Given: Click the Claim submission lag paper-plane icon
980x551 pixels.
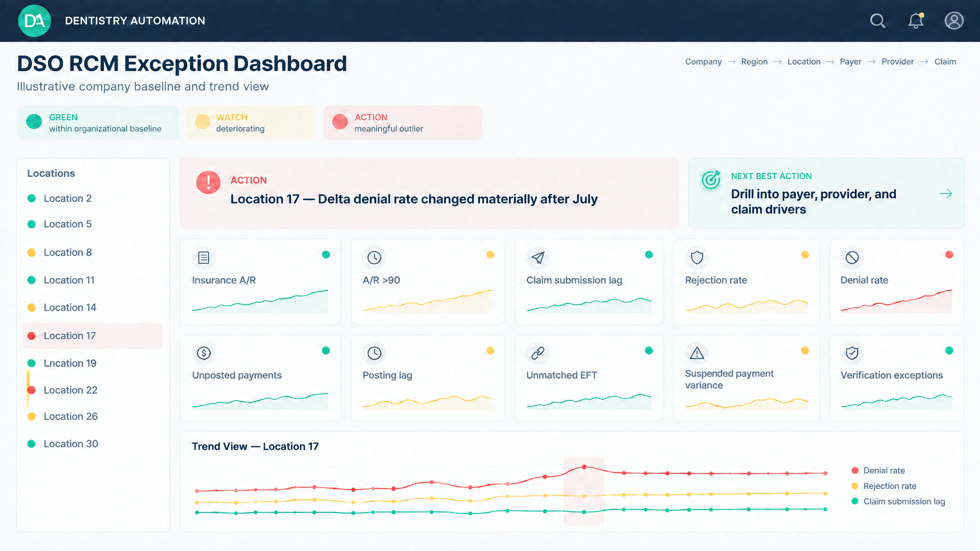Looking at the screenshot, I should pyautogui.click(x=538, y=258).
